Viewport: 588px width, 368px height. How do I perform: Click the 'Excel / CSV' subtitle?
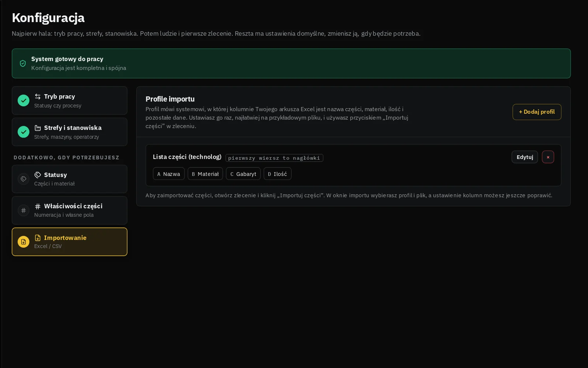pos(48,246)
